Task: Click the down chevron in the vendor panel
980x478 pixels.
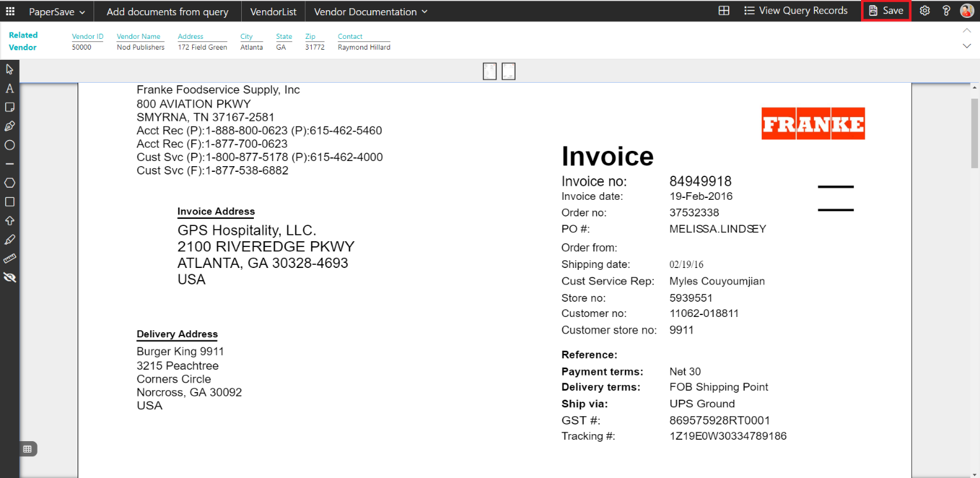Action: [x=967, y=46]
